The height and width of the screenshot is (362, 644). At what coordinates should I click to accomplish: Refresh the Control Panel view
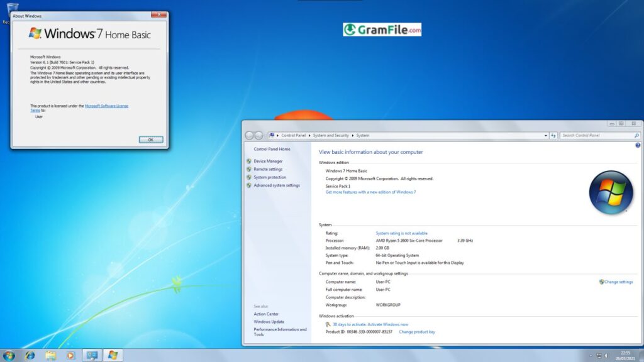point(553,135)
